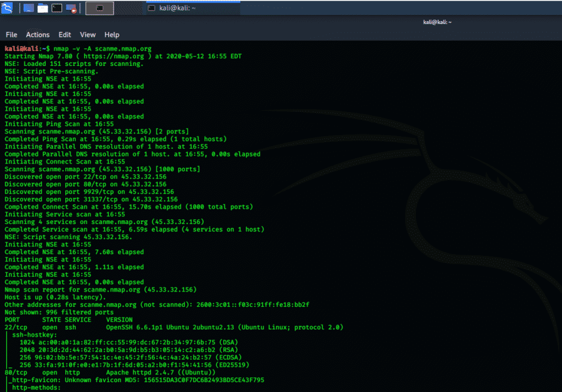Click 'Scanning 4 services on scanme.nmap.org' line
Screen dimensions: 562x392
point(104,222)
